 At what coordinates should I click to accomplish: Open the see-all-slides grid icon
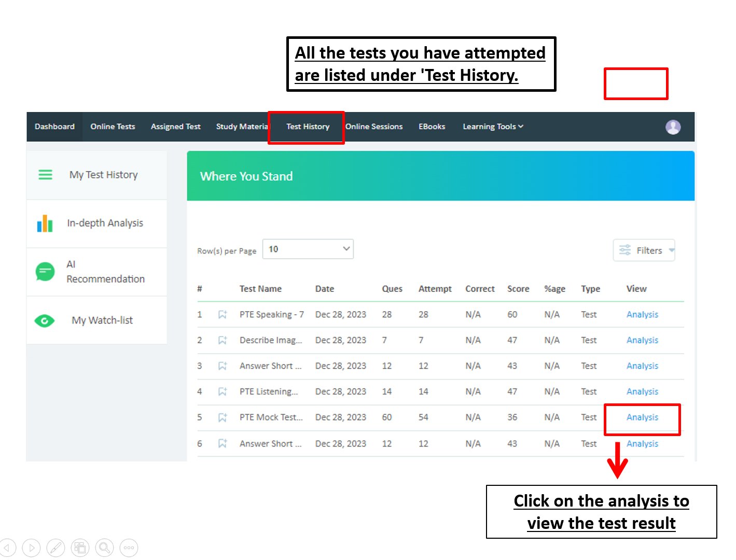click(x=80, y=548)
